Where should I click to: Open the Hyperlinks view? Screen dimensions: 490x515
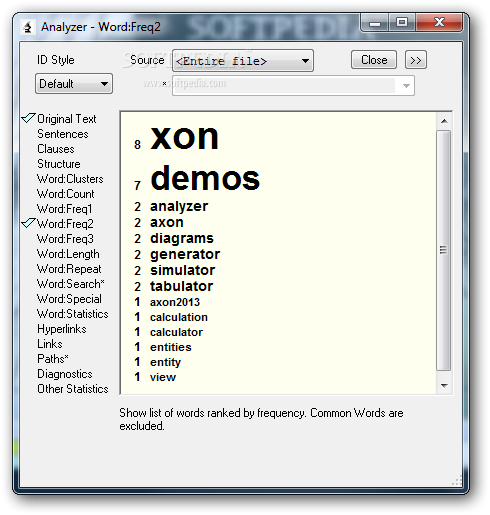coord(62,329)
